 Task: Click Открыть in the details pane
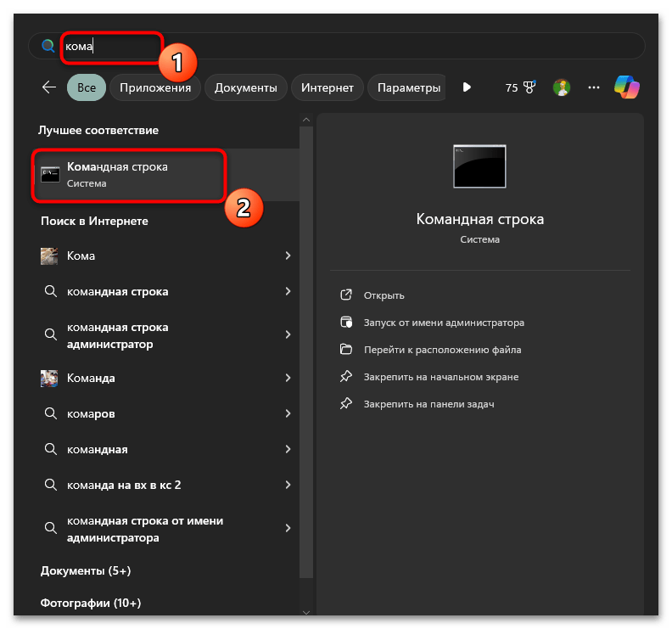[x=384, y=295]
